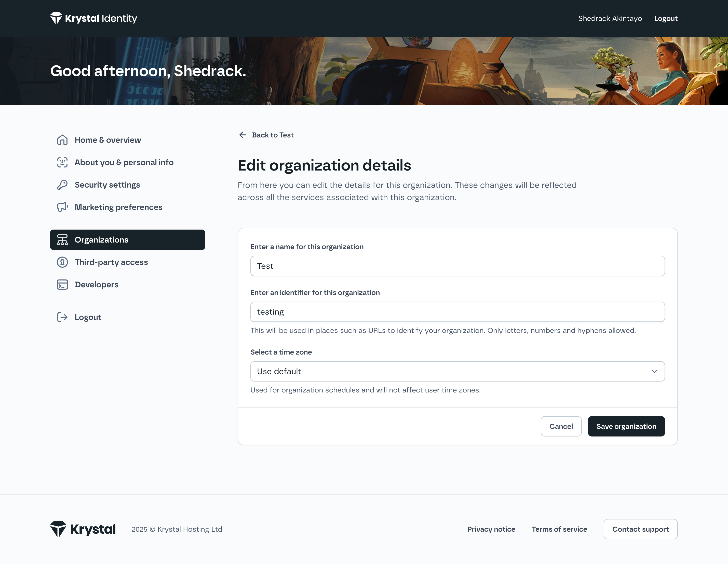Open Security settings page
Screen dimensions: 728x564
128,185
